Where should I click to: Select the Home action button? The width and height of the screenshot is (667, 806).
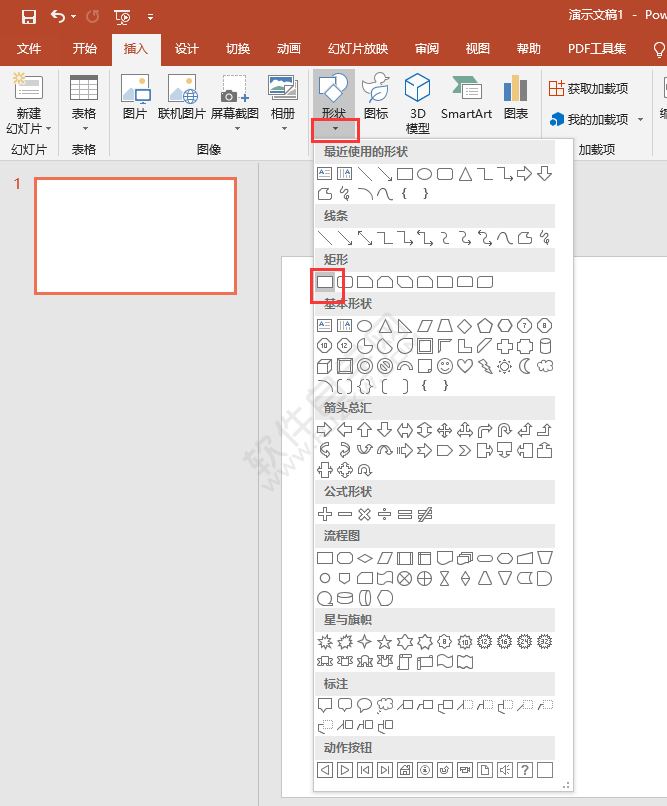click(405, 770)
